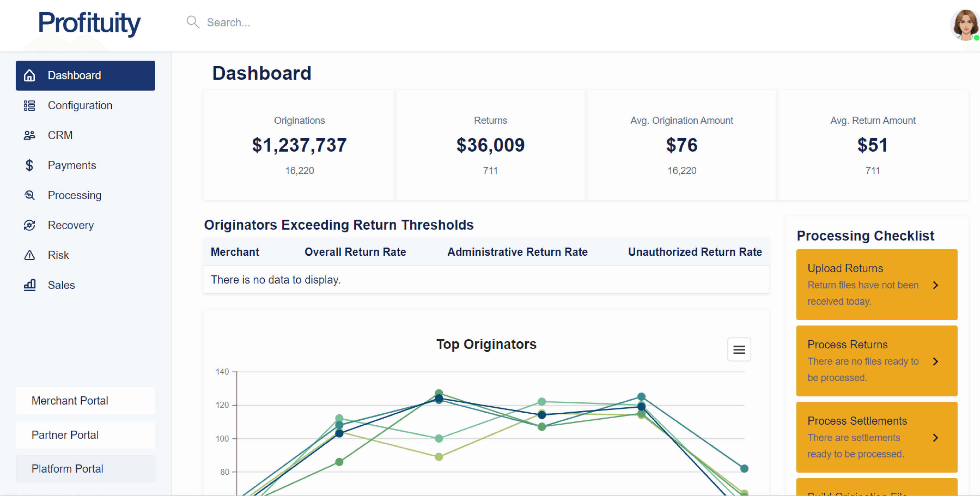Click the Processing magnifier icon
The width and height of the screenshot is (980, 496).
(x=29, y=195)
